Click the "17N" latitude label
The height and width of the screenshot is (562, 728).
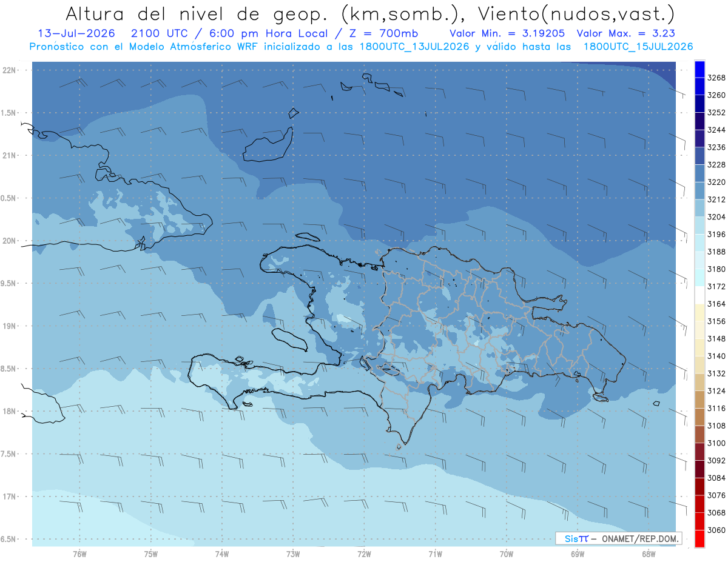pyautogui.click(x=9, y=497)
